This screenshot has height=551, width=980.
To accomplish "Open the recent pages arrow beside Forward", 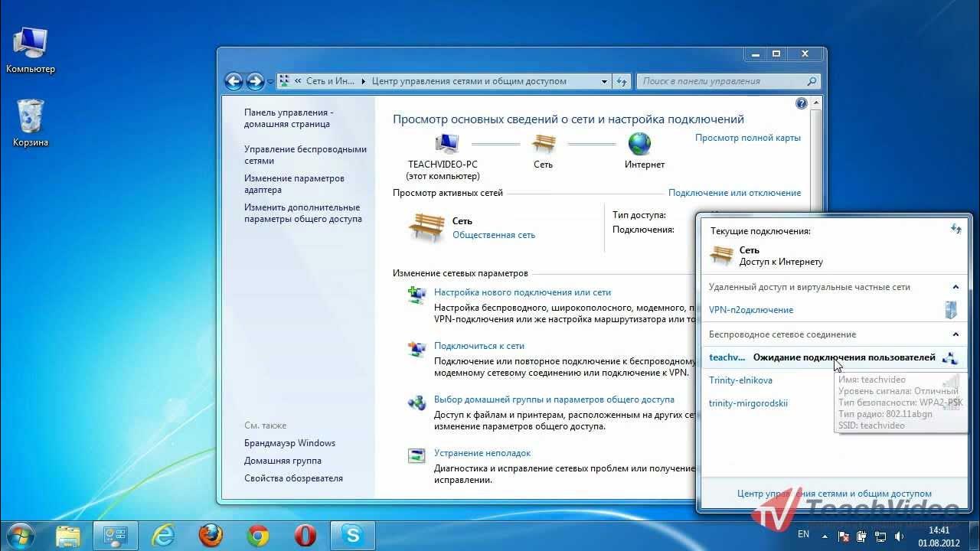I will pos(270,82).
